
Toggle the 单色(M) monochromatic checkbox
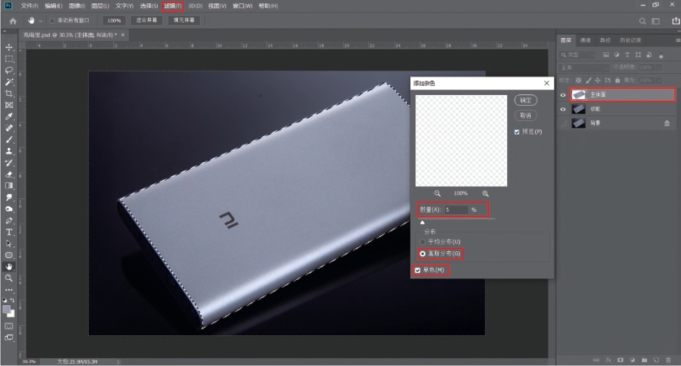(418, 270)
